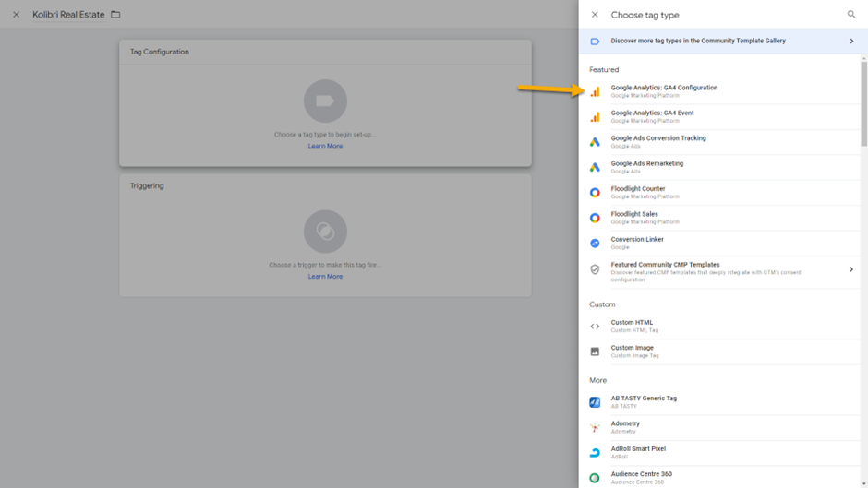Click the AdRoll Smart Pixel icon
The height and width of the screenshot is (488, 868).
(x=595, y=453)
